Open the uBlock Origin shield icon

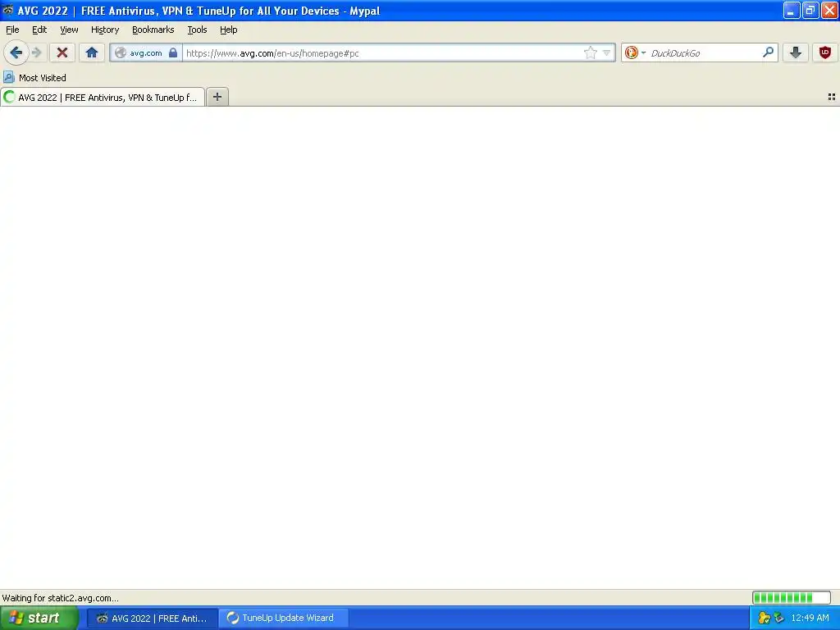pyautogui.click(x=825, y=52)
